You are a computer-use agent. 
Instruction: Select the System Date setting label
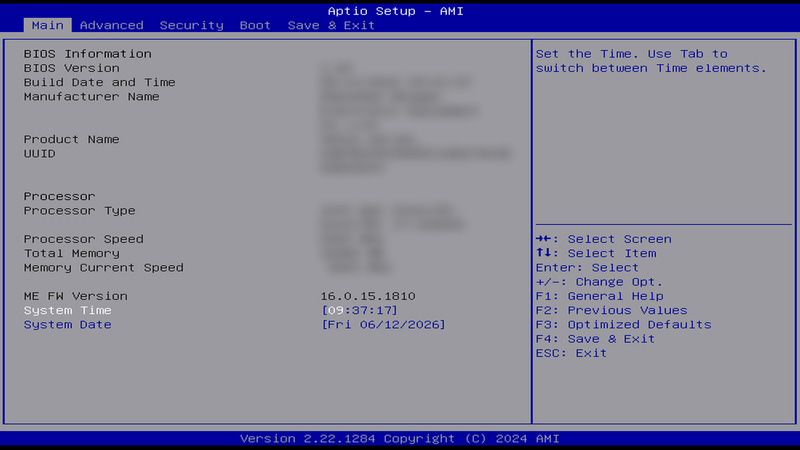(67, 324)
